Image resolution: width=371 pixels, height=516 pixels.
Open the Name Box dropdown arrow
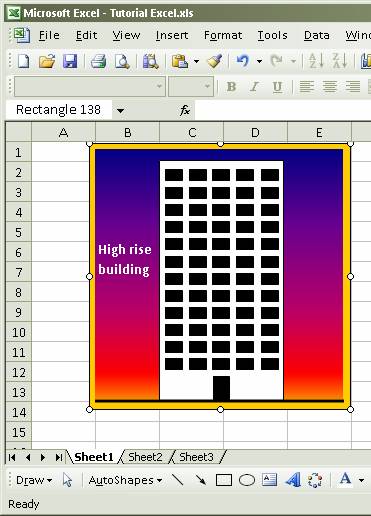point(120,110)
